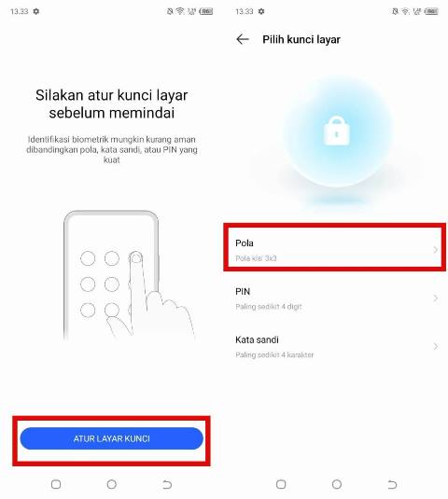Tap the back navigation icon under ATUR LAYAR KUNCI
This screenshot has height=499, width=448.
pos(167,484)
